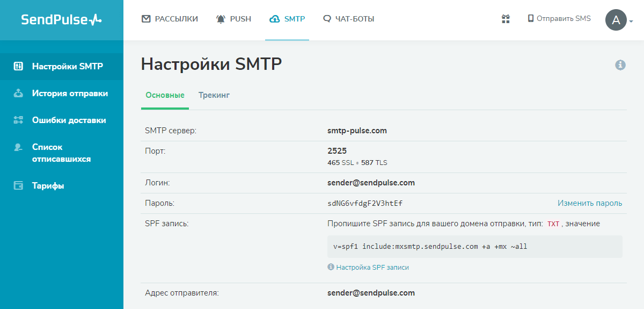The image size is (644, 309).
Task: Click the 587 TLS port text
Action: pyautogui.click(x=374, y=162)
